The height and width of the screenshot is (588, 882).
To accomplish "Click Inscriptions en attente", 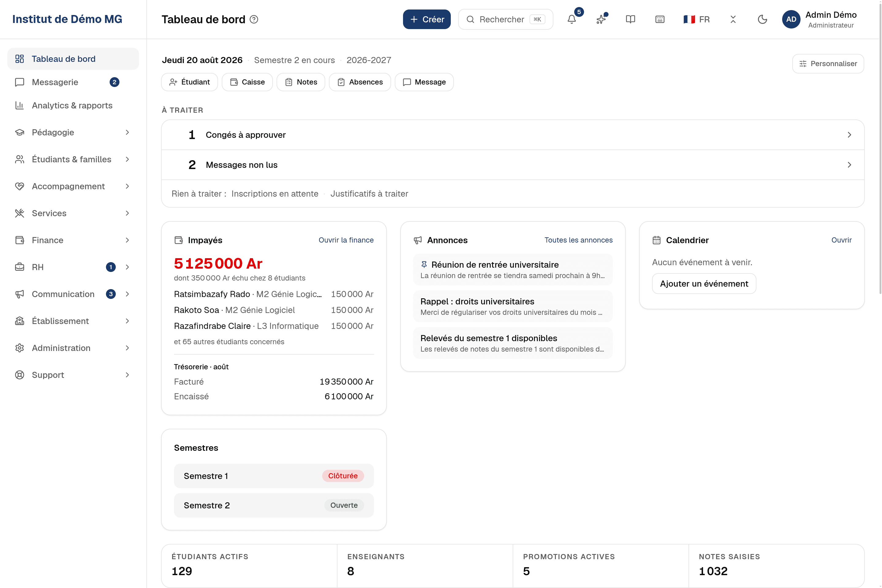I will click(x=274, y=194).
